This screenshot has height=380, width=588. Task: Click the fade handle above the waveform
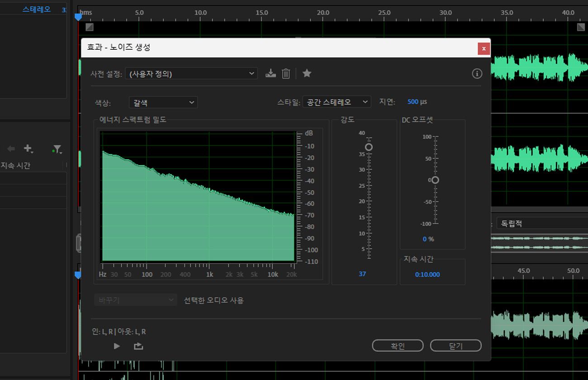89,27
